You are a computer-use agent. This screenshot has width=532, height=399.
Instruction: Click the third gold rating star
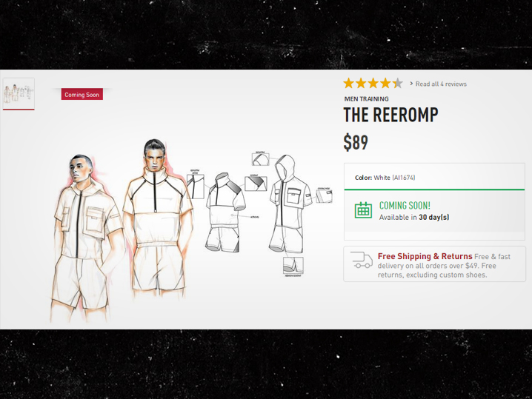[x=373, y=83]
